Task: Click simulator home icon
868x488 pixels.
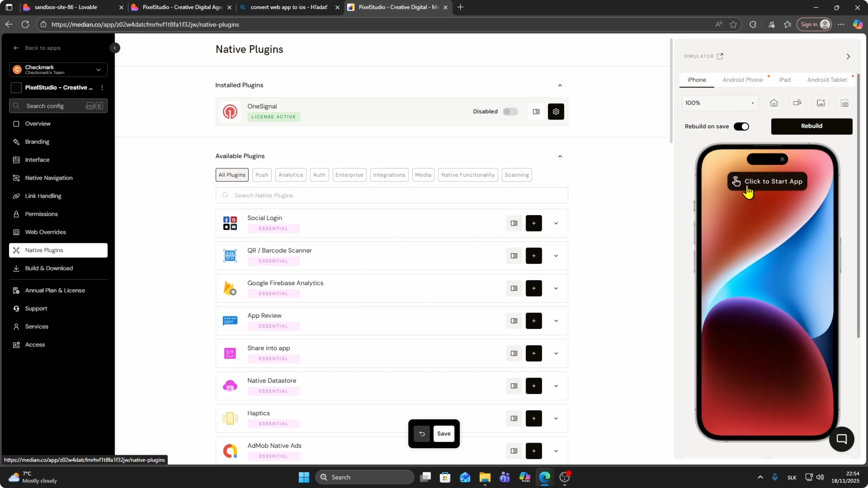Action: pyautogui.click(x=774, y=103)
